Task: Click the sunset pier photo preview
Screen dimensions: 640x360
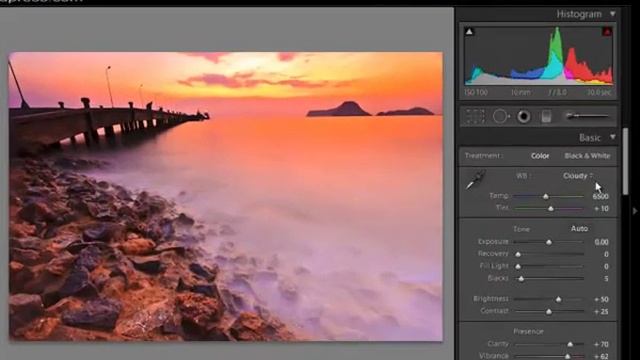Action: pyautogui.click(x=226, y=196)
